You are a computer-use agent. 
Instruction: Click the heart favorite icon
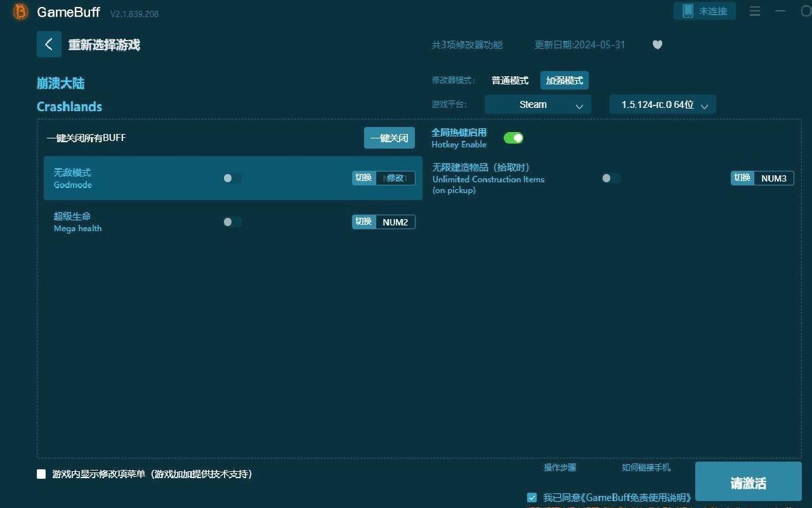point(657,44)
